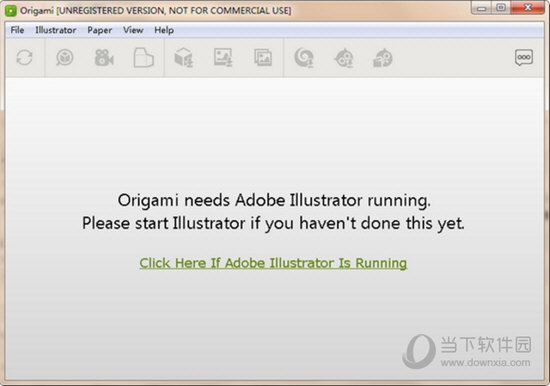Click the single picture export icon
Image resolution: width=550 pixels, height=386 pixels.
coord(223,58)
